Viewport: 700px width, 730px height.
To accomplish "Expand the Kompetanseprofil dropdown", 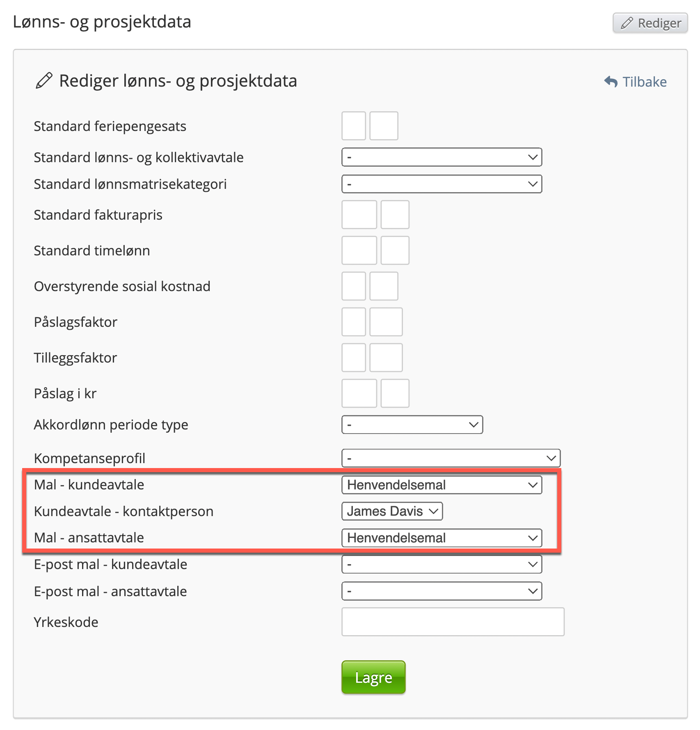I will tap(451, 458).
